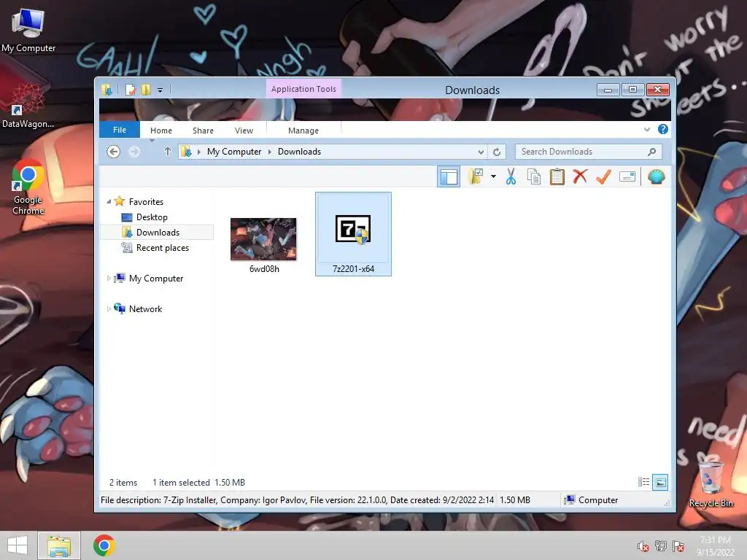Click My Computer in the address breadcrumb
The width and height of the screenshot is (747, 560).
click(234, 152)
